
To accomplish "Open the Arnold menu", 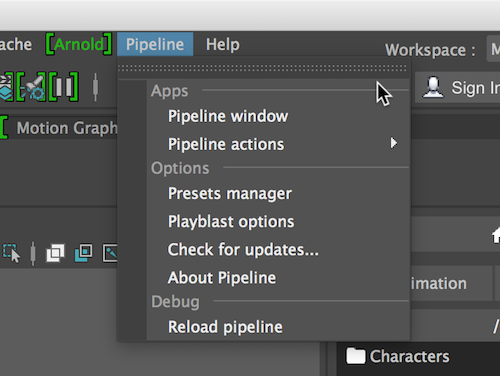I will 79,44.
